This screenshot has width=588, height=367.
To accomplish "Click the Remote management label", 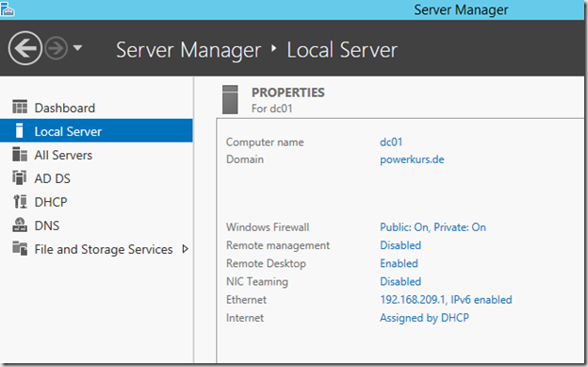I will point(278,245).
